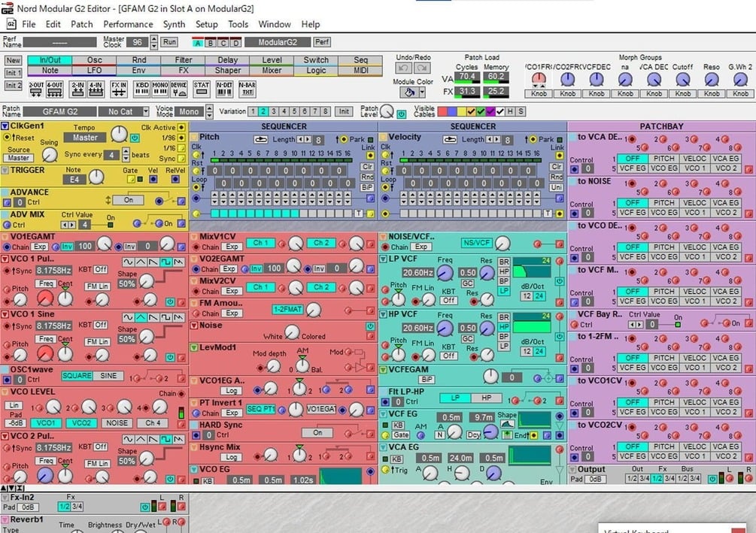Select variation 3
This screenshot has width=756, height=533.
click(274, 111)
